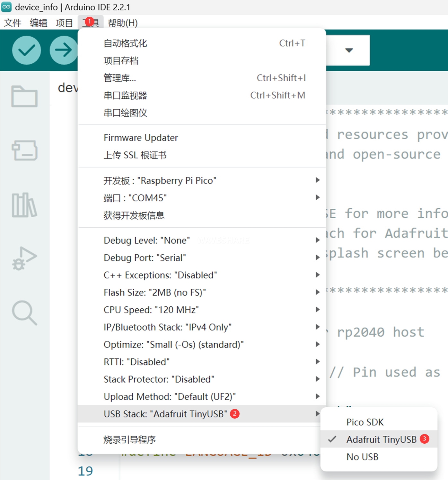Click the Upload arrow button
This screenshot has height=480, width=448.
[64, 50]
